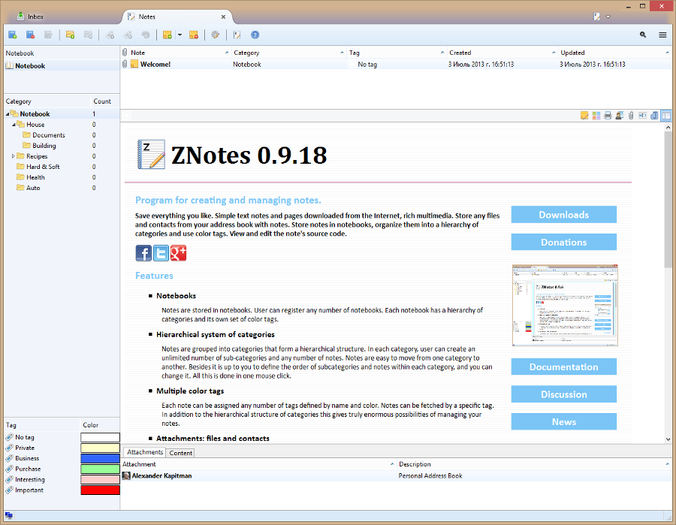Click the grayed tag palette toolbar icon
The width and height of the screenshot is (676, 525).
pos(146,35)
